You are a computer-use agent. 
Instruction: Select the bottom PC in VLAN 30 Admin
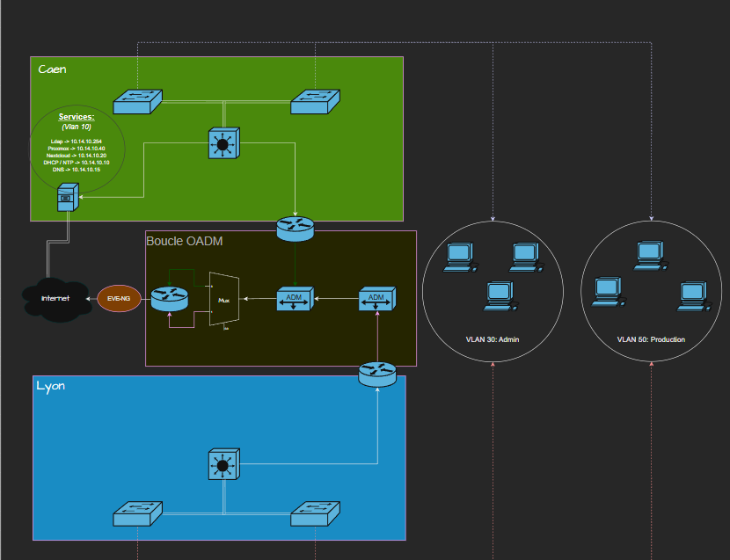tap(498, 296)
